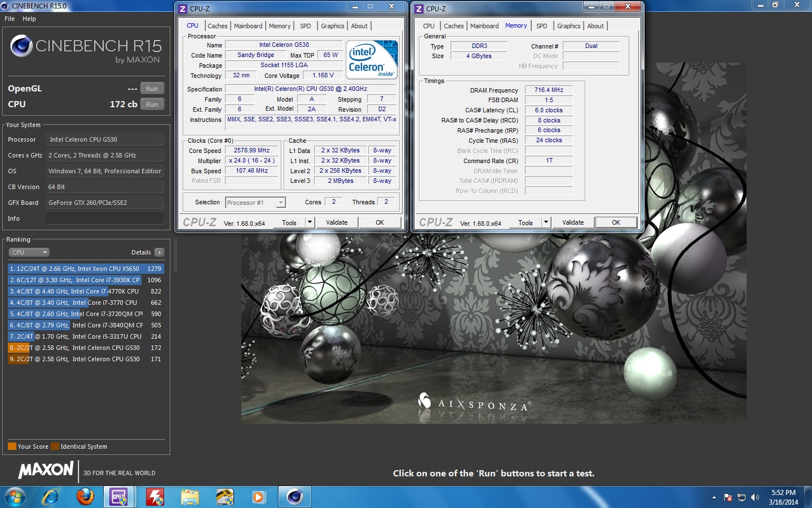Click the Cinebench R15 logo sphere
812x508 pixels.
point(21,46)
